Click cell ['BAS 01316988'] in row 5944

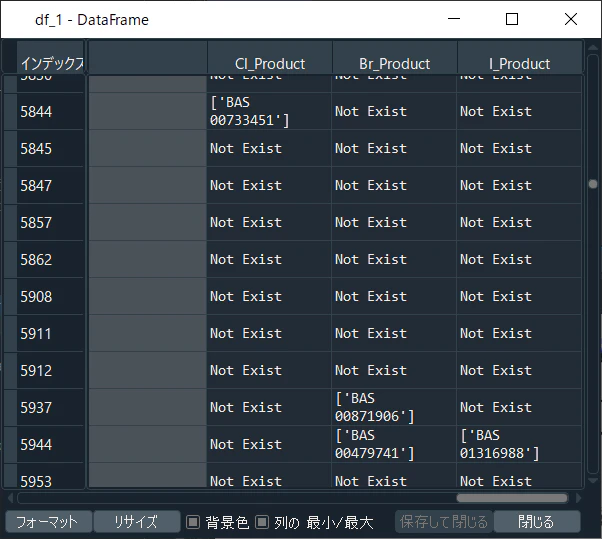pyautogui.click(x=519, y=444)
